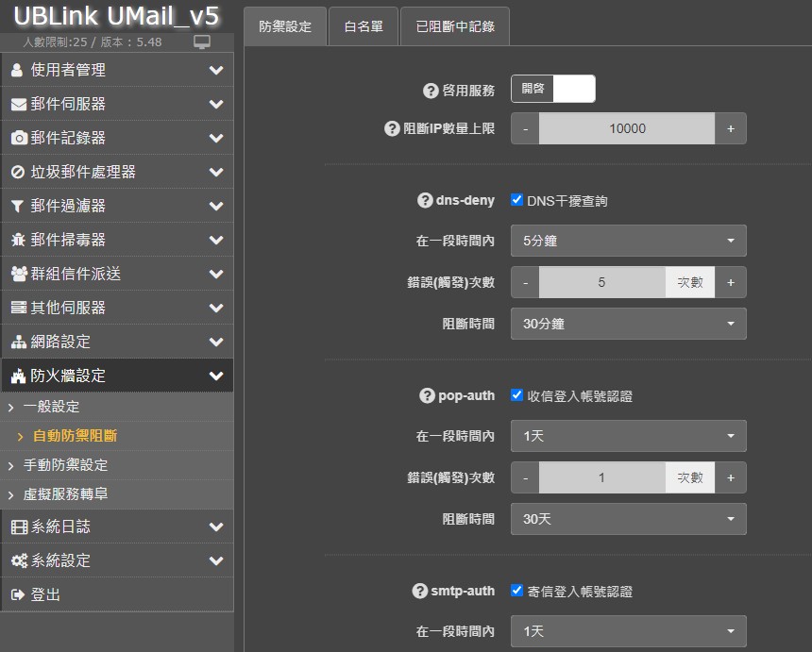Click the dns-deny 錯誤次數 value field
The width and height of the screenshot is (812, 652).
[601, 282]
